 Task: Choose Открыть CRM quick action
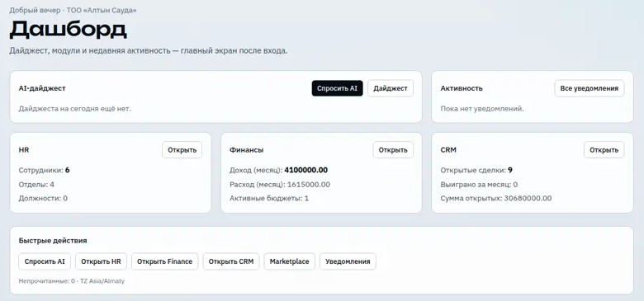click(x=231, y=261)
